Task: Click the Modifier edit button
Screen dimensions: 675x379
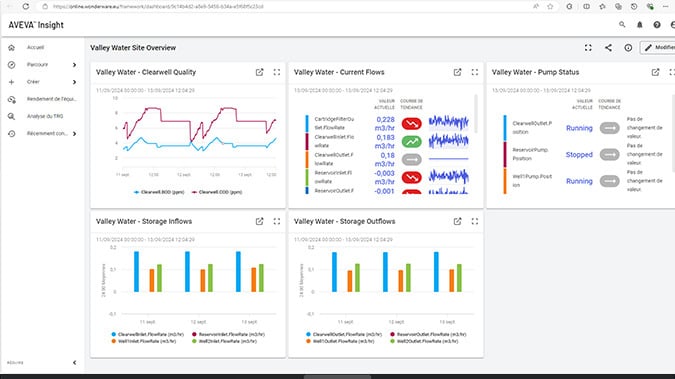Action: (658, 48)
